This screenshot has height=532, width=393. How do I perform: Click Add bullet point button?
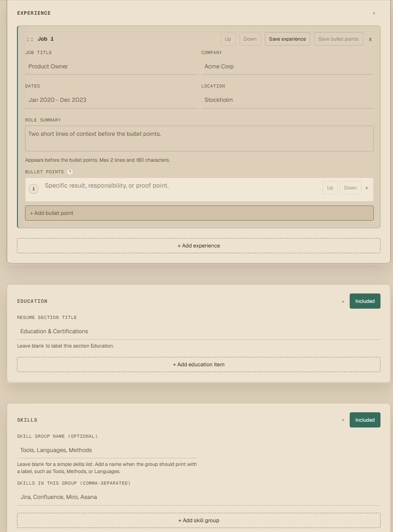pyautogui.click(x=199, y=213)
